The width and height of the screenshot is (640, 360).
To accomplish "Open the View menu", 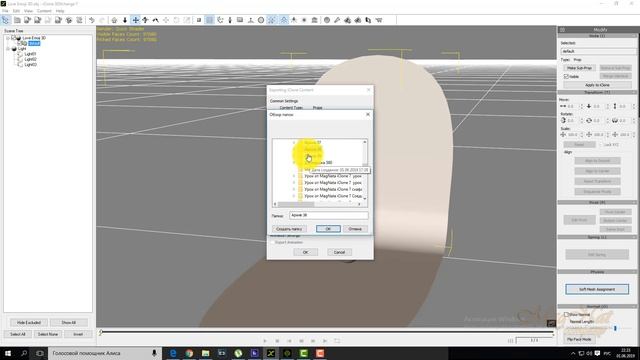I will point(29,11).
